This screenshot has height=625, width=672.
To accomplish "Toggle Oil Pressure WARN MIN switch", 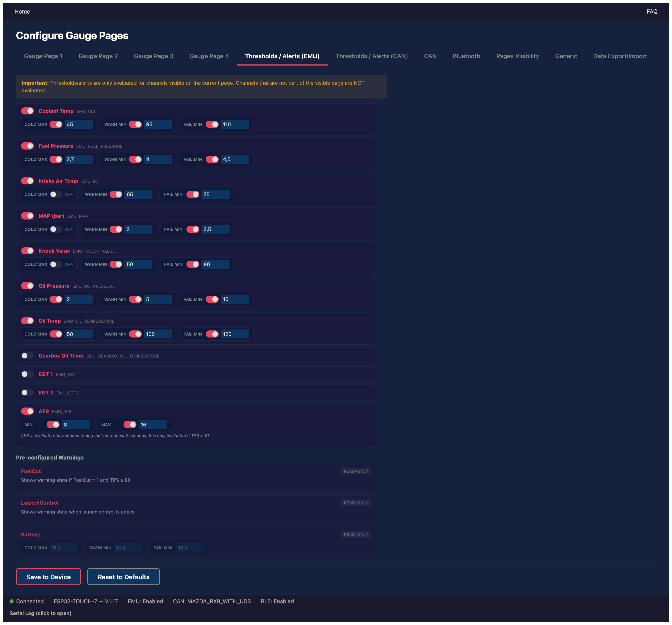I will (135, 299).
